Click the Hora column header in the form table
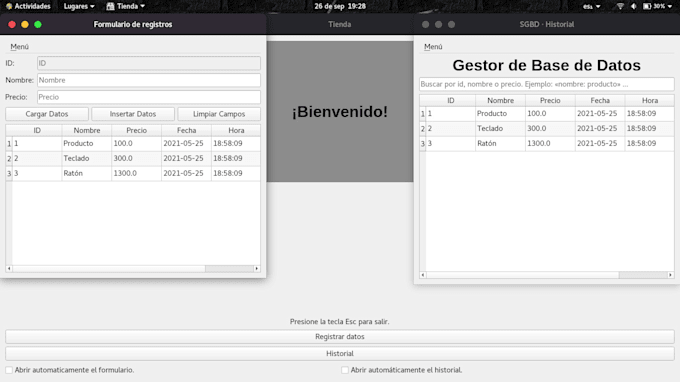 tap(236, 130)
